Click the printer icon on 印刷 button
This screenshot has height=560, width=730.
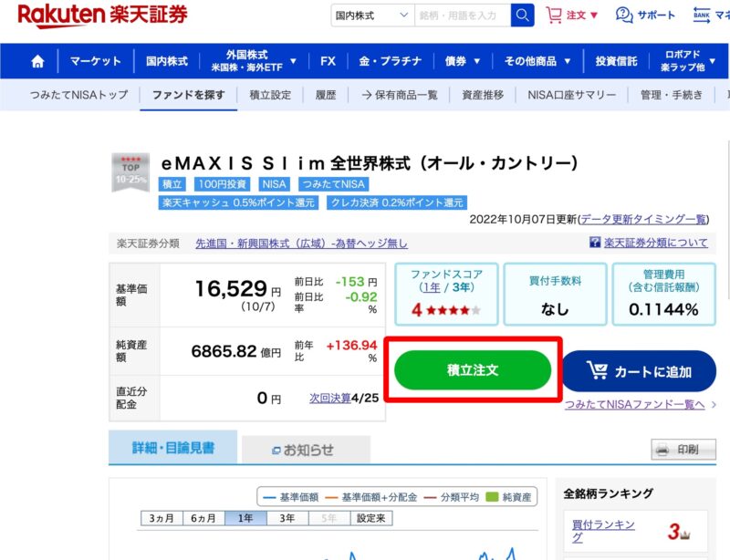(662, 450)
